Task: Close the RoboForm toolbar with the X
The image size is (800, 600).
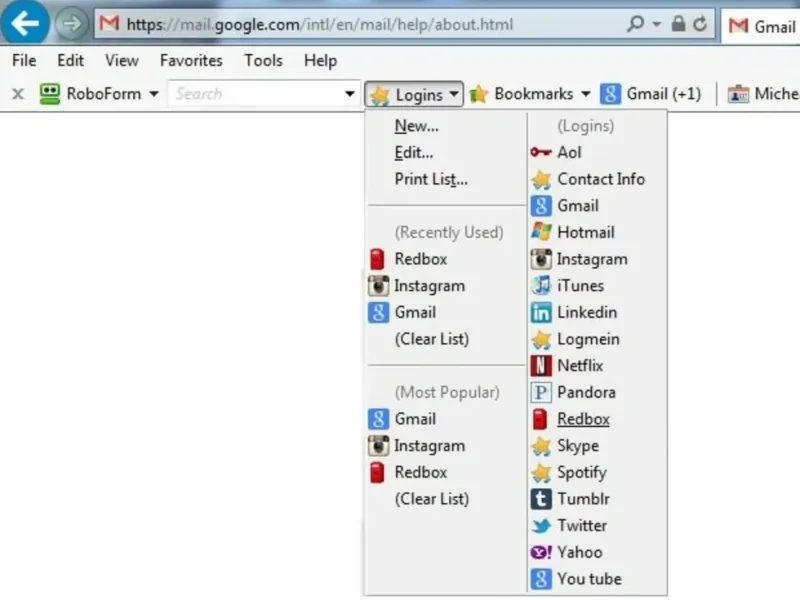Action: click(x=18, y=94)
